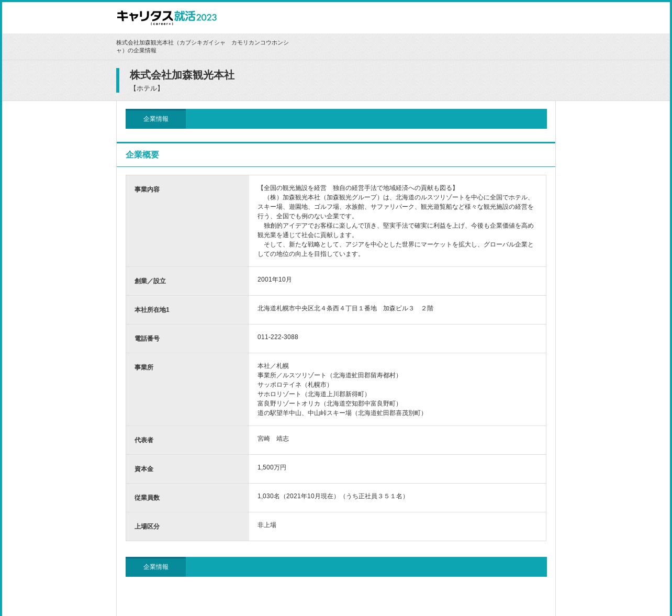Viewport: 672px width, 616px height.
Task: Click the sentence starting （株）加森観光本社（加森観光グループ）は
Action: [x=396, y=207]
